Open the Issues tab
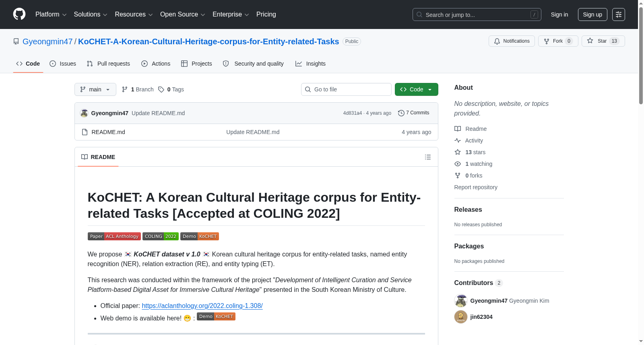644x345 pixels. (63, 64)
